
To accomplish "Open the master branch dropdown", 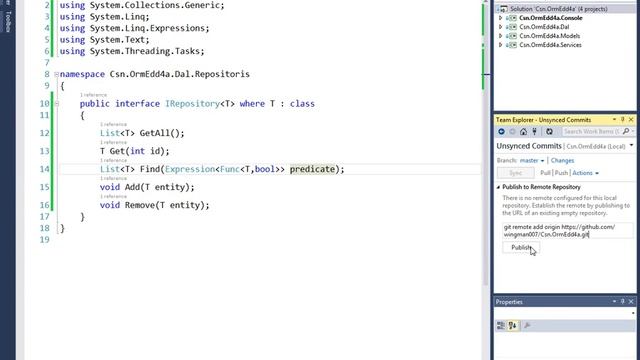I will 532,160.
